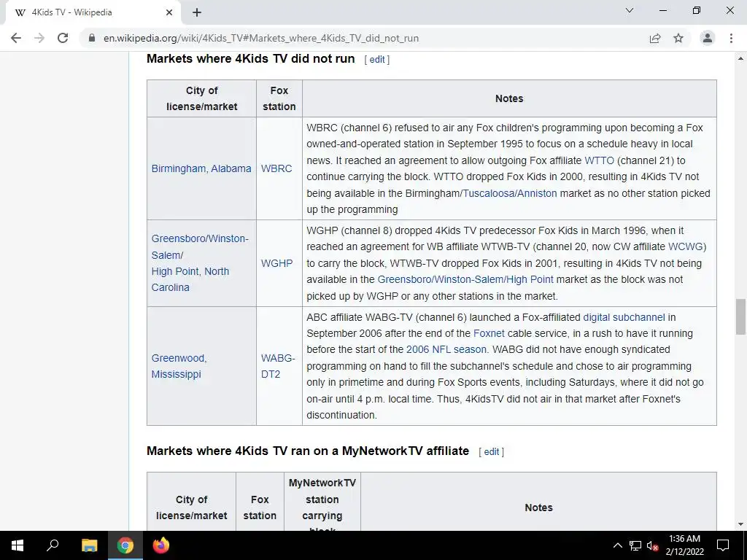Close the 4Kids TV tab
The width and height of the screenshot is (747, 560).
click(169, 13)
